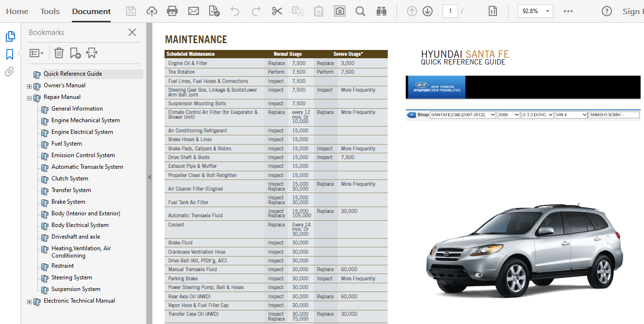Toggle the Page Thumbnails panel icon
Image resolution: width=644 pixels, height=324 pixels.
[10, 36]
